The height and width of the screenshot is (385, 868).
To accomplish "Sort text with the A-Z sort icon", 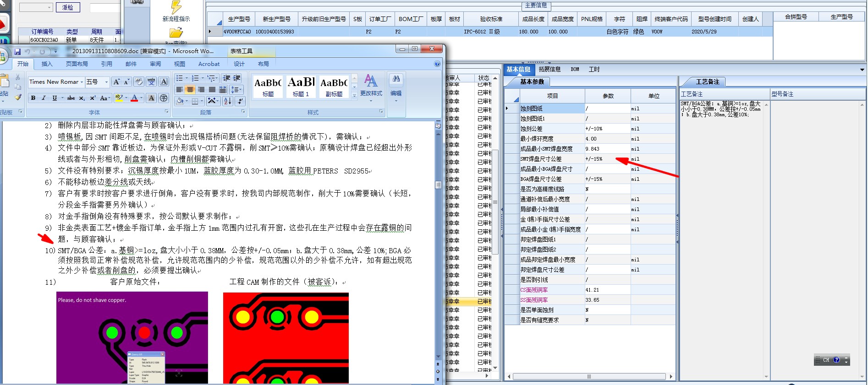I will click(228, 101).
